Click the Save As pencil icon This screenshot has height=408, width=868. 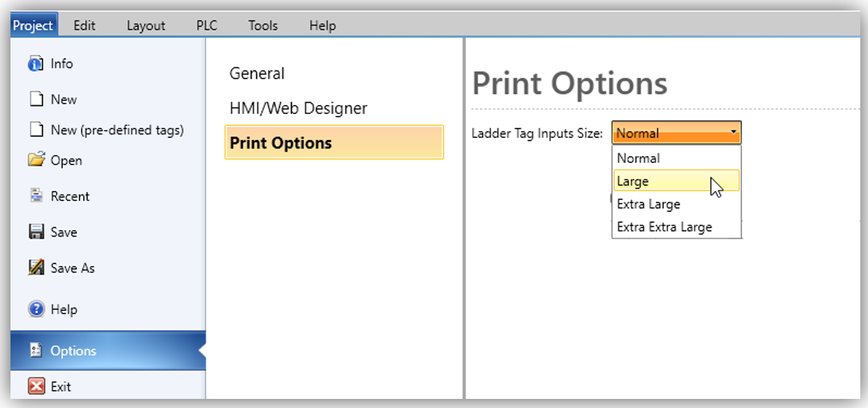36,267
